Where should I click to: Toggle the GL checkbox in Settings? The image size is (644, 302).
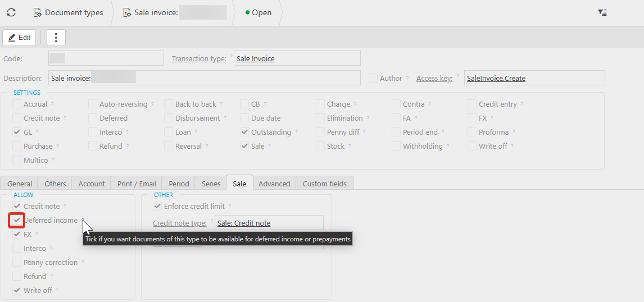point(17,132)
